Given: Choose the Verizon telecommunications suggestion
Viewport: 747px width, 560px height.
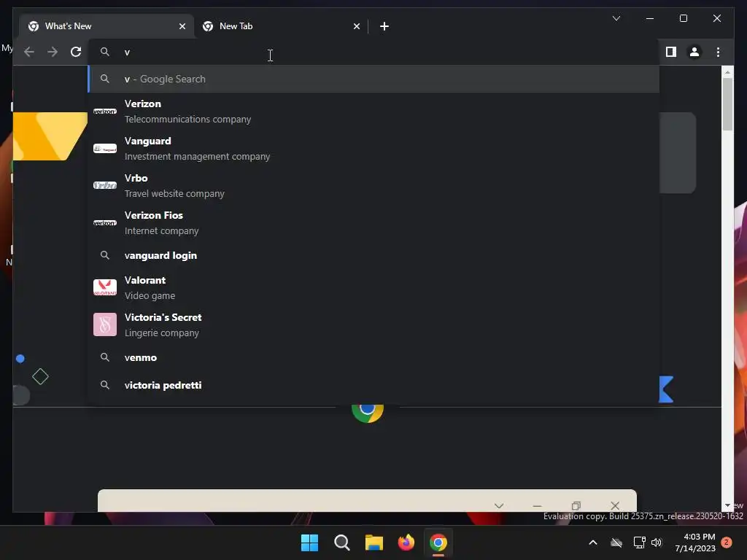Looking at the screenshot, I should coord(374,112).
